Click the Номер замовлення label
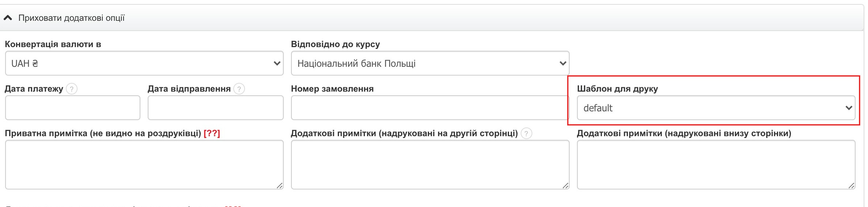868x207 pixels. coord(332,89)
